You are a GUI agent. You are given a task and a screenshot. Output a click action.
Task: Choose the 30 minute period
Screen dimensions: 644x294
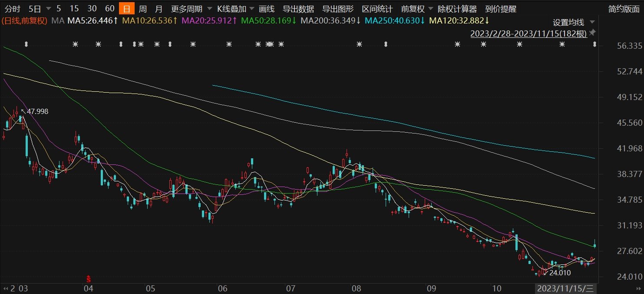[x=92, y=9]
